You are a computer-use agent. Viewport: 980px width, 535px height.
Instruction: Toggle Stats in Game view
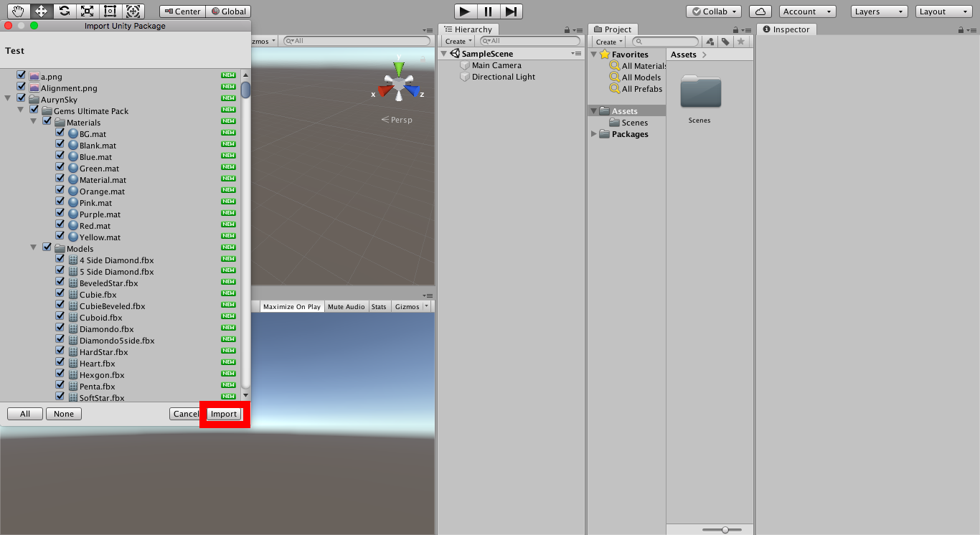pos(379,306)
